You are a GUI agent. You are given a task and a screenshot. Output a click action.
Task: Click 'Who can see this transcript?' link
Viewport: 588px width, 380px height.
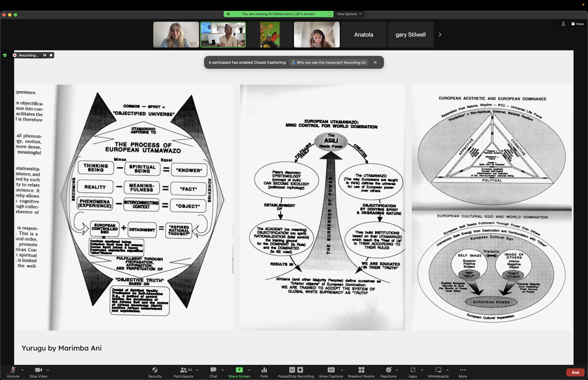point(329,62)
